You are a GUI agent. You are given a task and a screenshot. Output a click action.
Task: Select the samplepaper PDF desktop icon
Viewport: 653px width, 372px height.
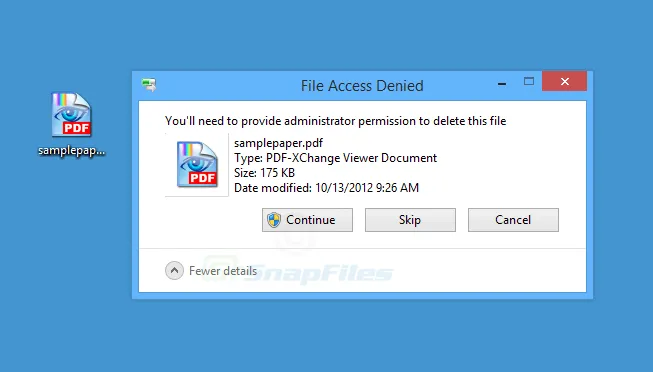71,115
